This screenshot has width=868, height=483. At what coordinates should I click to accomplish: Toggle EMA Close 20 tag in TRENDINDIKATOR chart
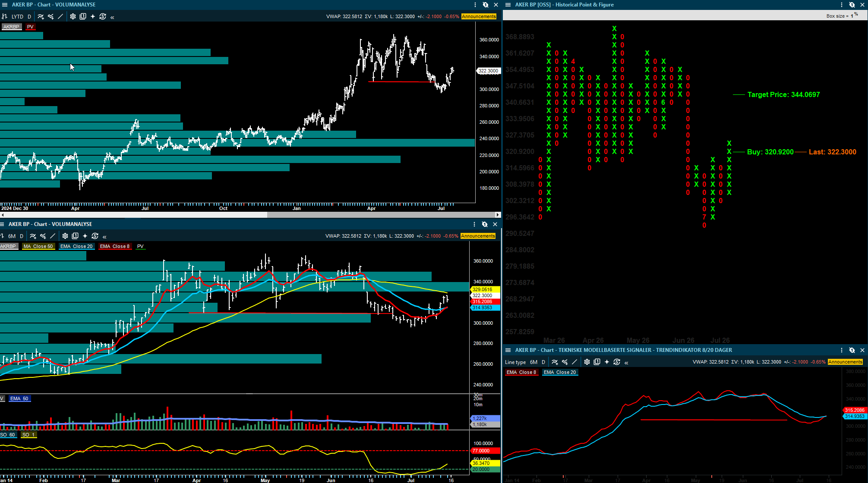[560, 372]
